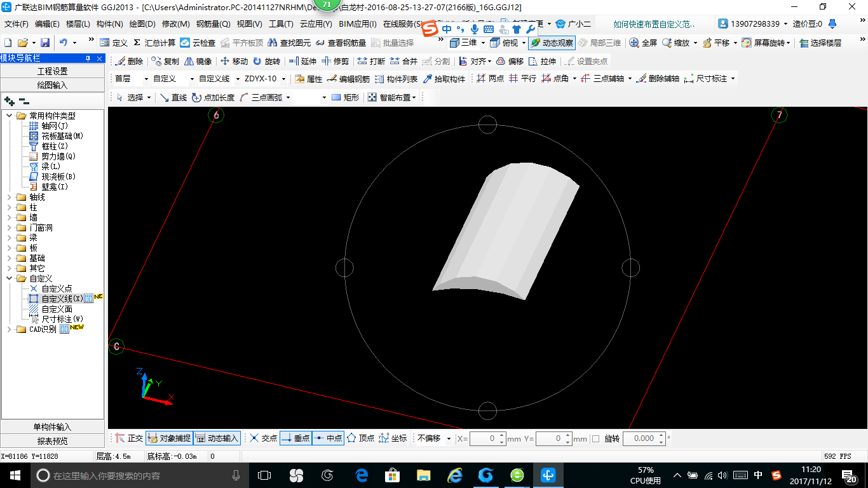Click 查找图元 find element tool
Image resolution: width=868 pixels, height=488 pixels.
(289, 43)
